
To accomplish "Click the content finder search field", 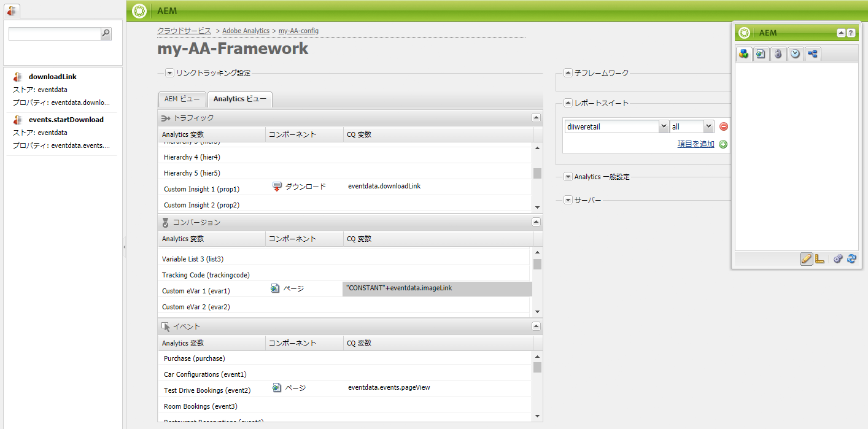I will pos(55,34).
